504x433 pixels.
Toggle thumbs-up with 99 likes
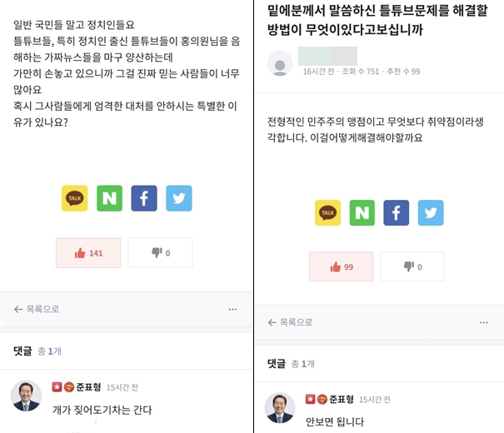(x=342, y=266)
